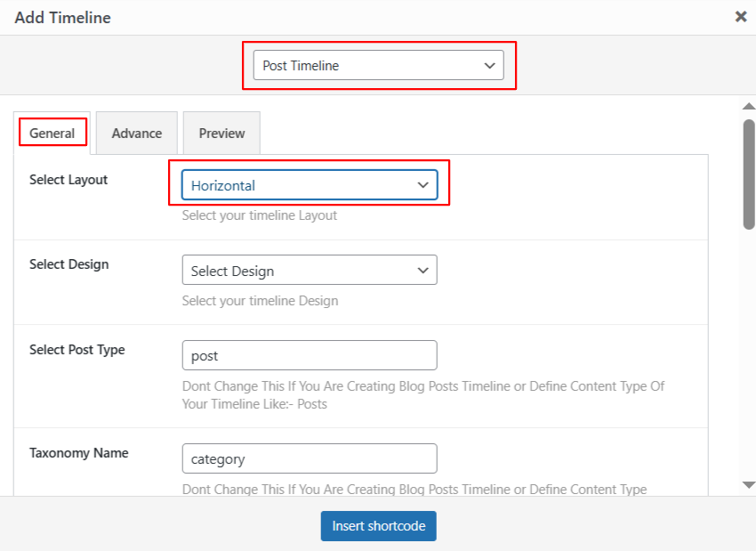
Task: Expand the Select Design dropdown
Action: pyautogui.click(x=309, y=271)
